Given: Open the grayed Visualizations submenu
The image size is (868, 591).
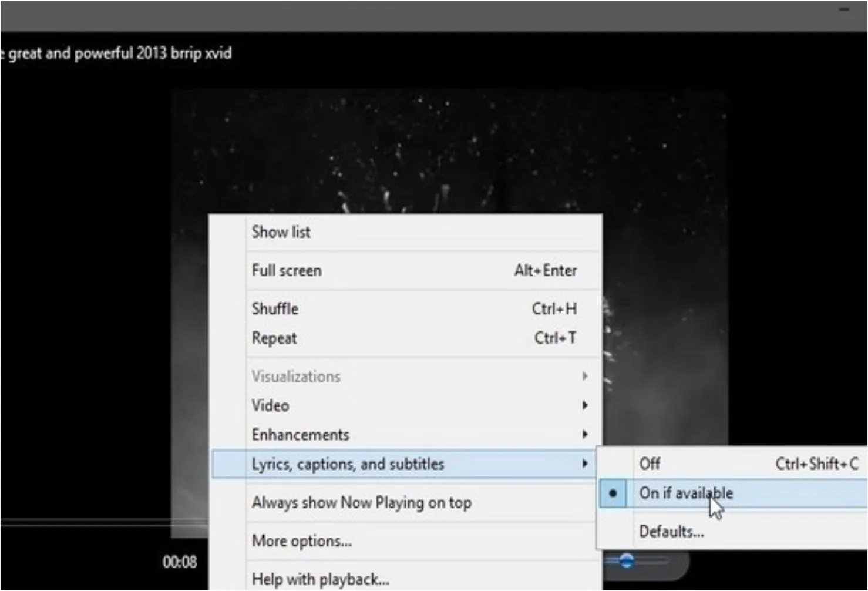Looking at the screenshot, I should [x=584, y=376].
